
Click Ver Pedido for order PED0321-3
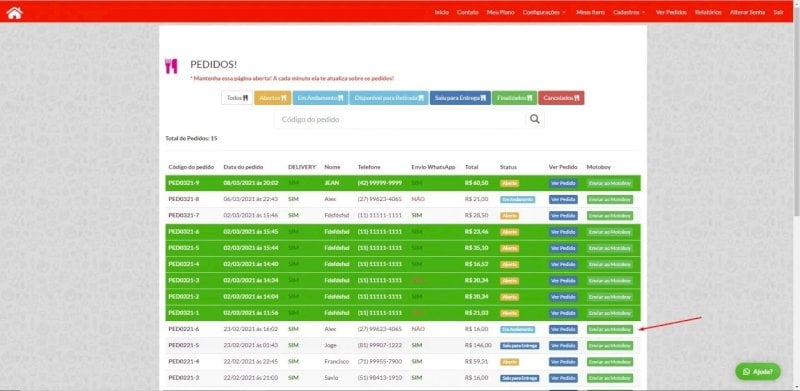tap(563, 281)
